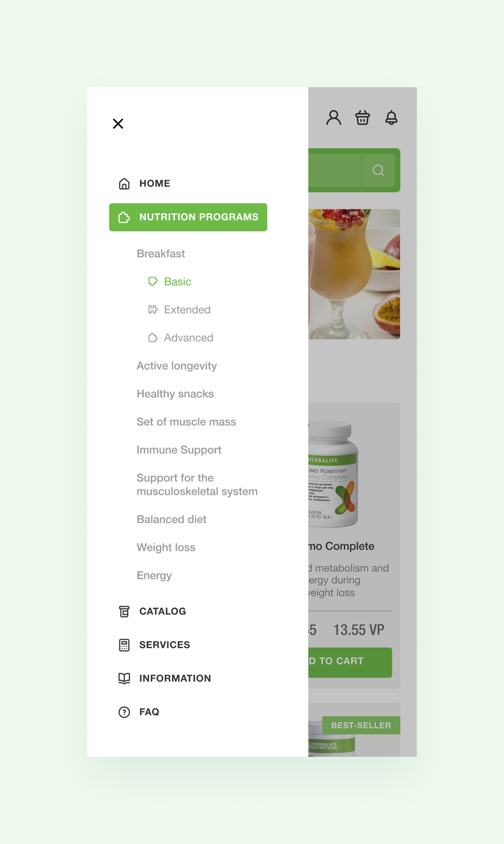Open the shopping basket icon

click(363, 118)
